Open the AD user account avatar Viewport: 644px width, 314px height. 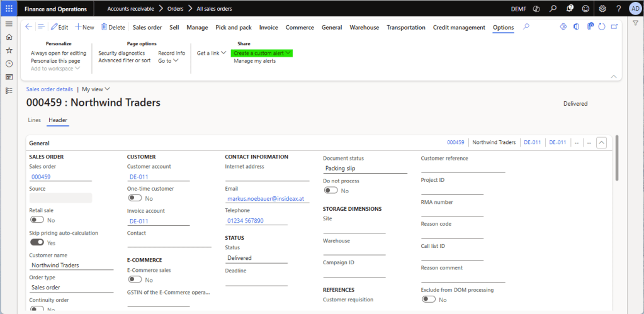[x=635, y=9]
